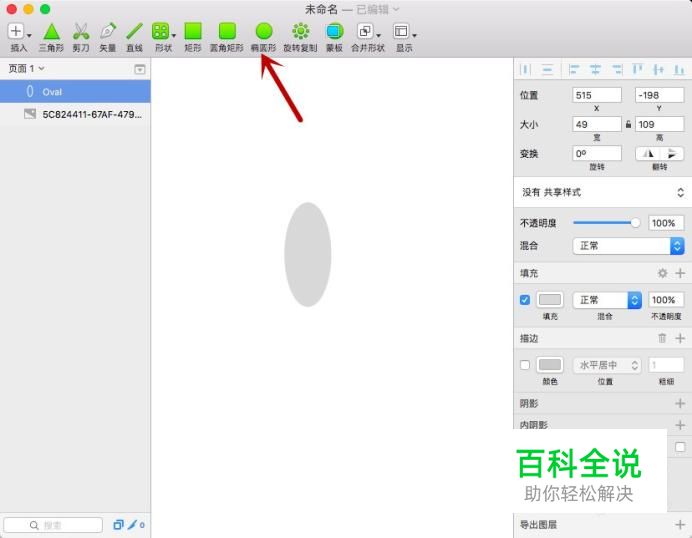Open border position (水平居中) dropdown
Image resolution: width=692 pixels, height=538 pixels.
coord(607,365)
